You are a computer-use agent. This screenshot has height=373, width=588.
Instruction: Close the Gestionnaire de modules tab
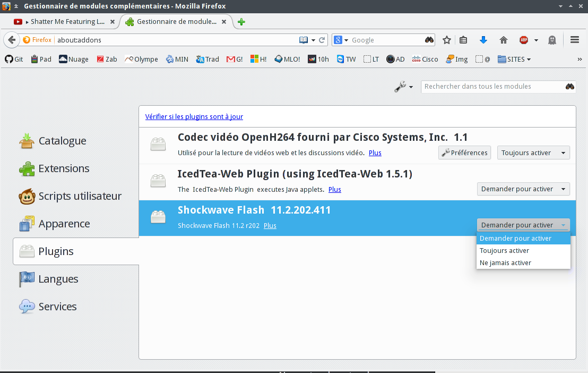coord(224,22)
